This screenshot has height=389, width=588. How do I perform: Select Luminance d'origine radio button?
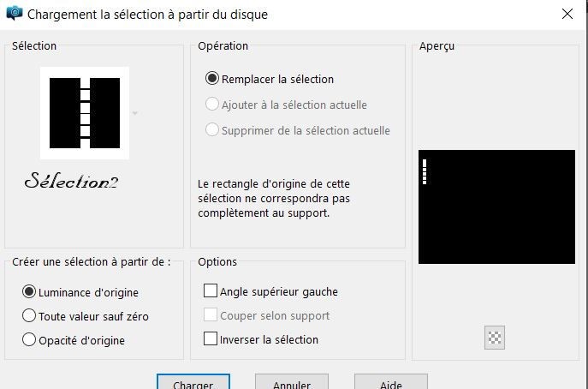click(29, 292)
